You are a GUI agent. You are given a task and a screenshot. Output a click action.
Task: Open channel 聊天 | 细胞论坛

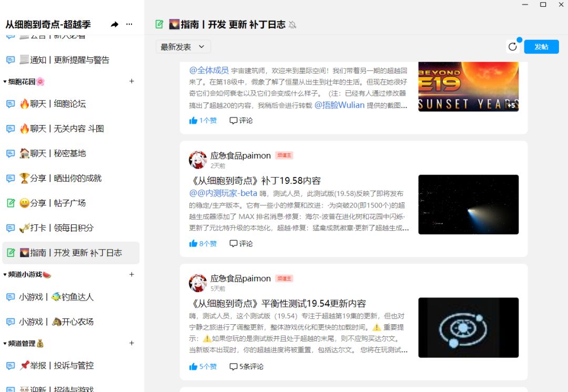[x=70, y=104]
